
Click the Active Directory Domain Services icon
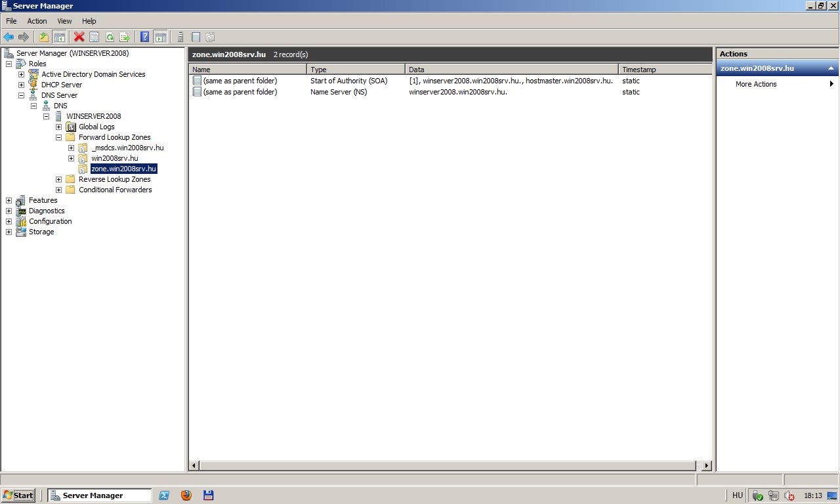tap(33, 74)
